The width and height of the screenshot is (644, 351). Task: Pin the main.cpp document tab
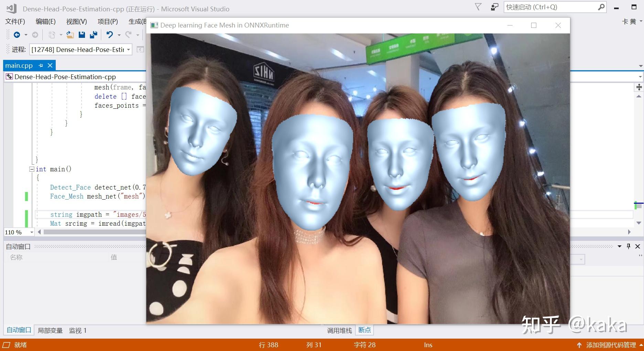click(40, 65)
